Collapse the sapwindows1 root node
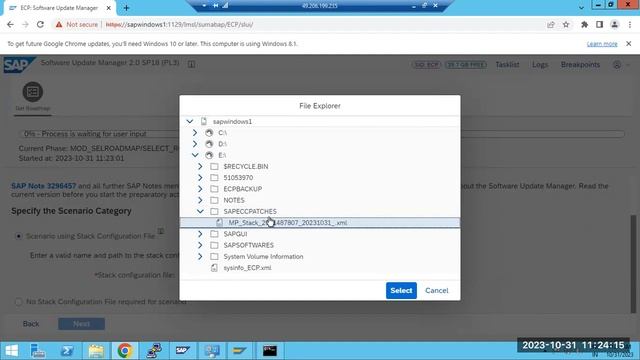 pos(190,122)
